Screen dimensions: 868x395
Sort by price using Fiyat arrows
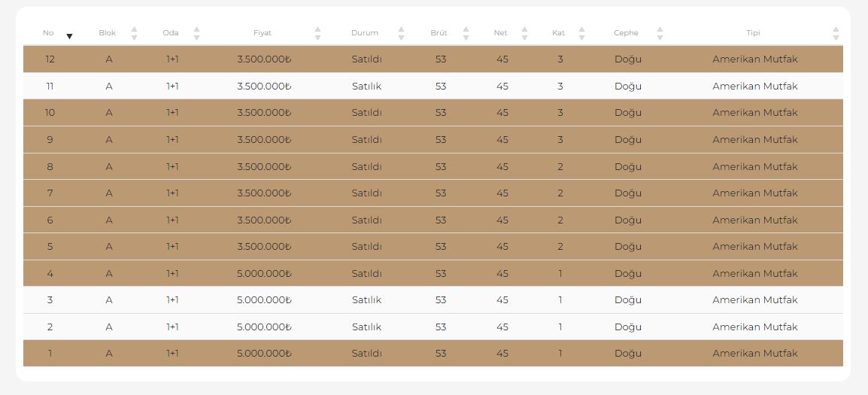point(317,33)
